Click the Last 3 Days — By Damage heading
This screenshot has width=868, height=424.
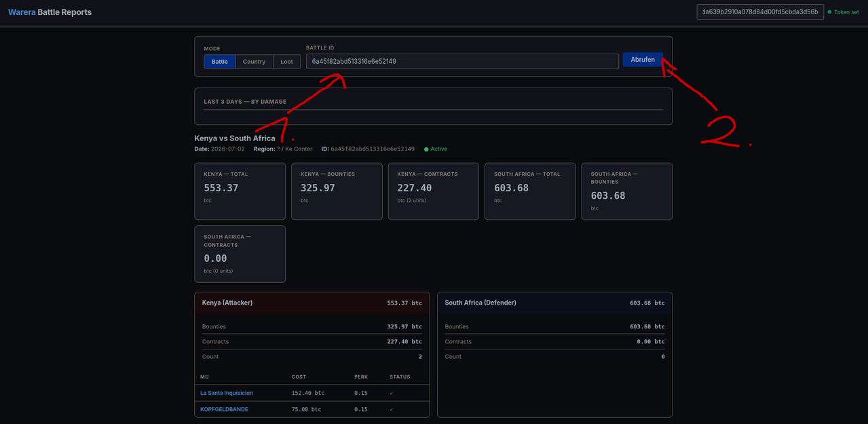click(245, 102)
